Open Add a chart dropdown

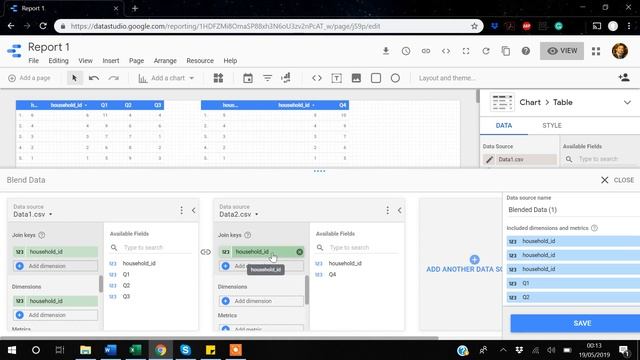[166, 78]
